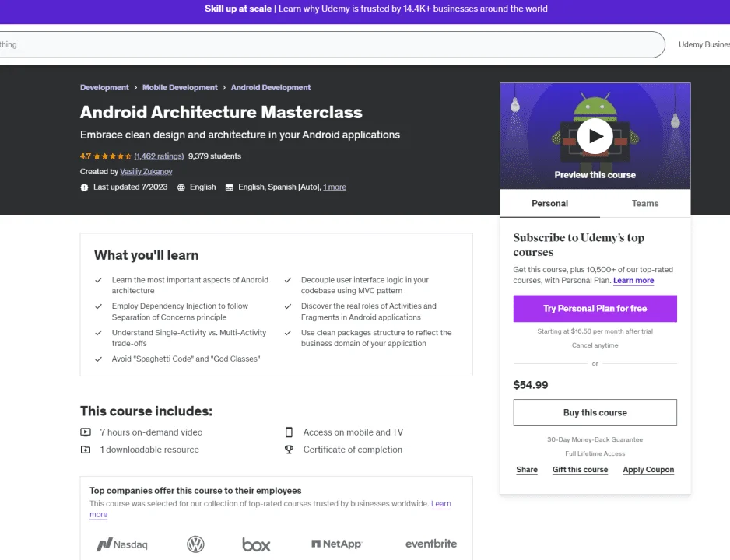Click Full Lifetime Access text
Image resolution: width=730 pixels, height=560 pixels.
tap(595, 453)
